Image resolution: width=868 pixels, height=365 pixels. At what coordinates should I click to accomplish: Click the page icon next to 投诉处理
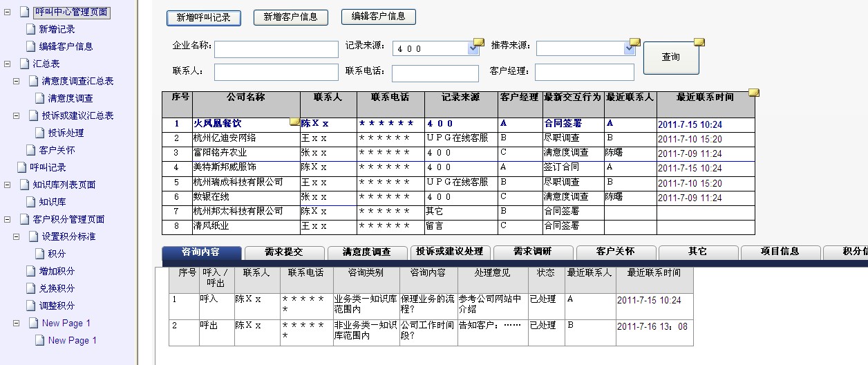click(x=39, y=133)
